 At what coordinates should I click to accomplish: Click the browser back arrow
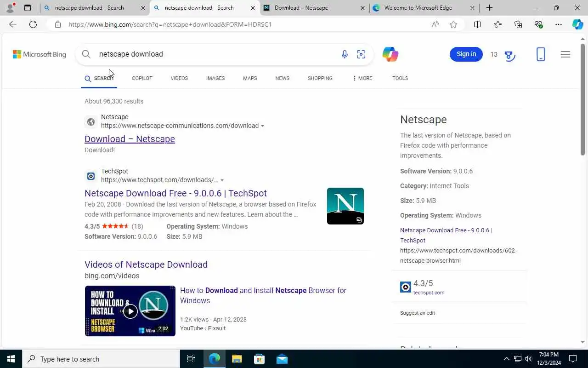[13, 24]
